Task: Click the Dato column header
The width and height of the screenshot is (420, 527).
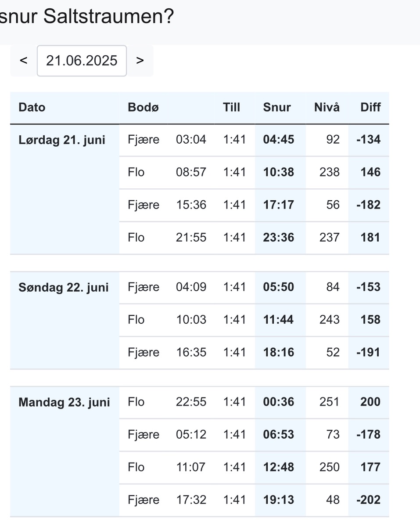Action: tap(32, 107)
